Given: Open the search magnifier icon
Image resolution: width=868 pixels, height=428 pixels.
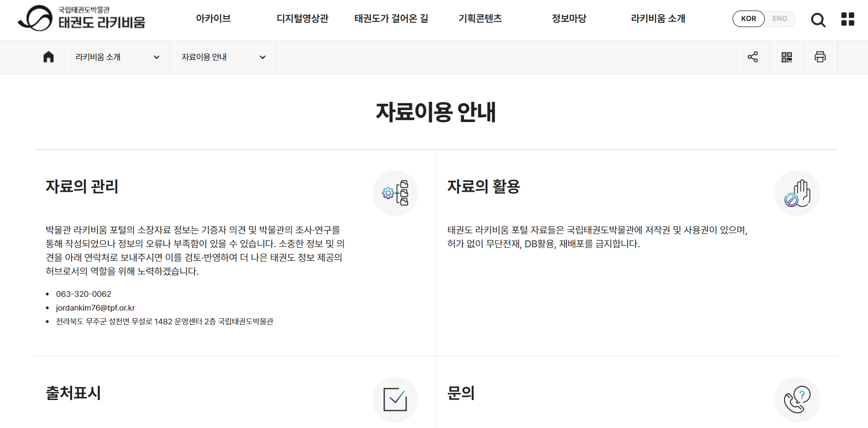Looking at the screenshot, I should [818, 20].
